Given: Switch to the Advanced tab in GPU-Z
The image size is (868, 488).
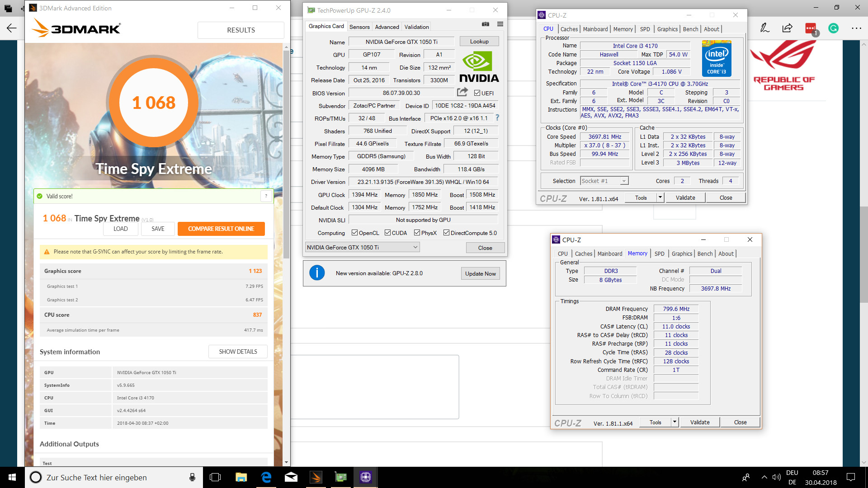Looking at the screenshot, I should (x=387, y=27).
